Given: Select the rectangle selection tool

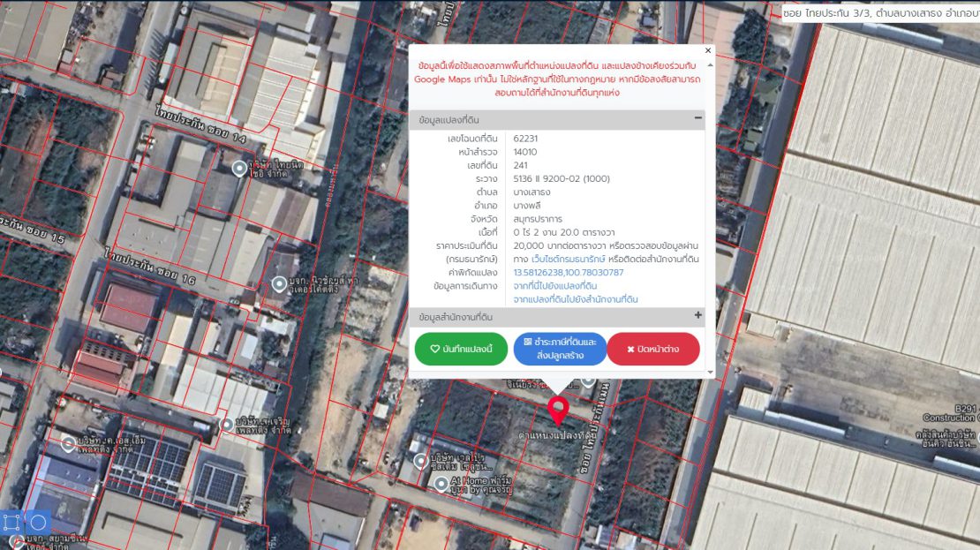Looking at the screenshot, I should click(x=12, y=522).
